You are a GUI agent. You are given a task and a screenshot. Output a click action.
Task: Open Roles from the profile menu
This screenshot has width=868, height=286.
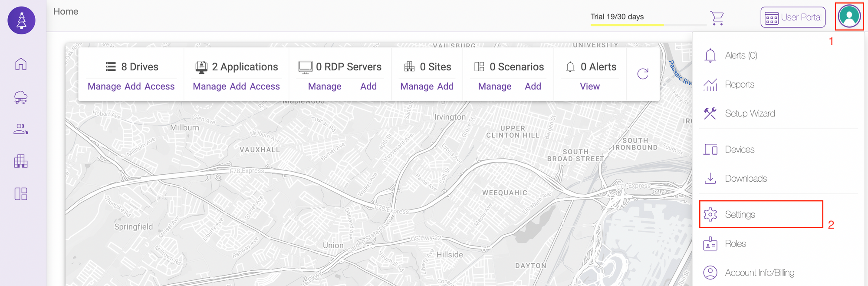(x=735, y=244)
